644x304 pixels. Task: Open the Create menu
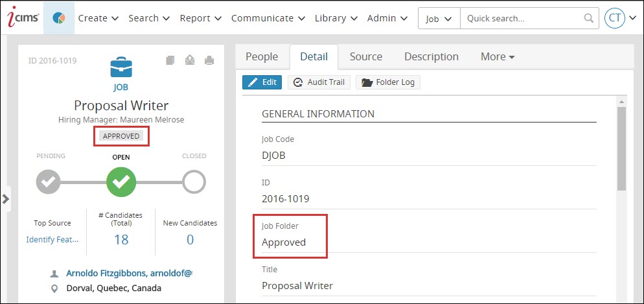pos(98,18)
